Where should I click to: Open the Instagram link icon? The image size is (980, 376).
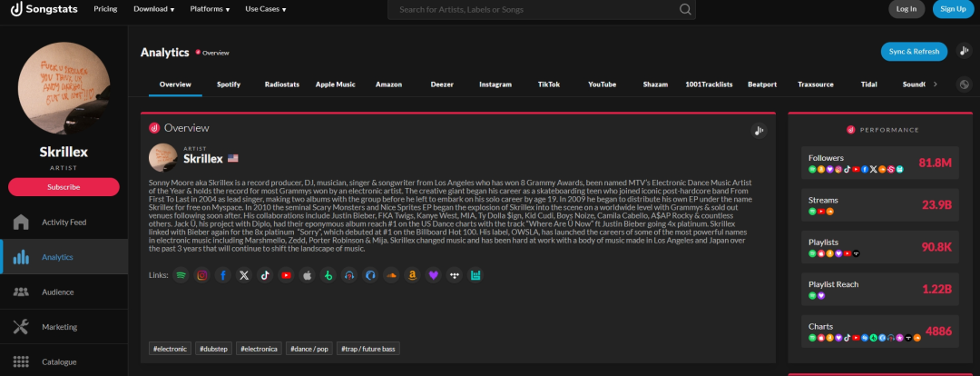201,274
